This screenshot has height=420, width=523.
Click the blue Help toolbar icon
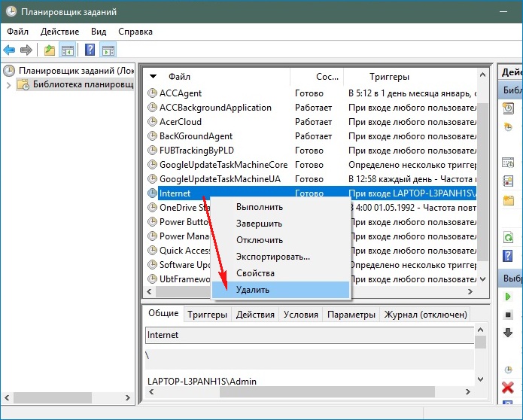(90, 50)
